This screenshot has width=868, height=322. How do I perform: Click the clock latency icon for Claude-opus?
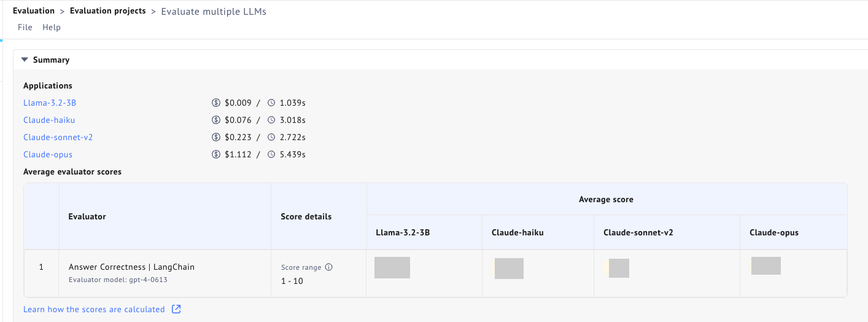271,155
